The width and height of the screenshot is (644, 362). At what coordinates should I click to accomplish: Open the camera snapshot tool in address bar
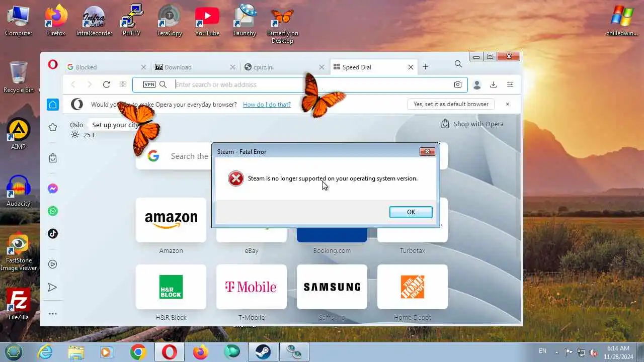point(458,84)
